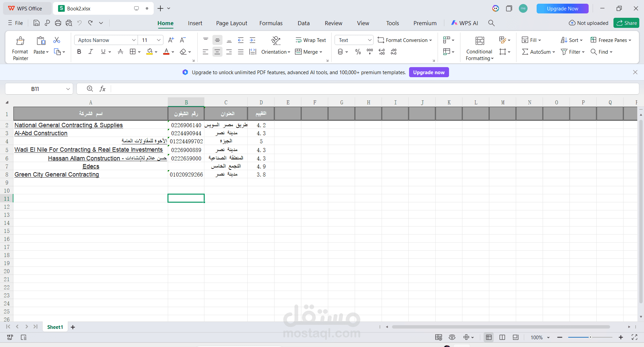Expand the Freeze Panes dropdown
The height and width of the screenshot is (347, 644).
[x=630, y=40]
